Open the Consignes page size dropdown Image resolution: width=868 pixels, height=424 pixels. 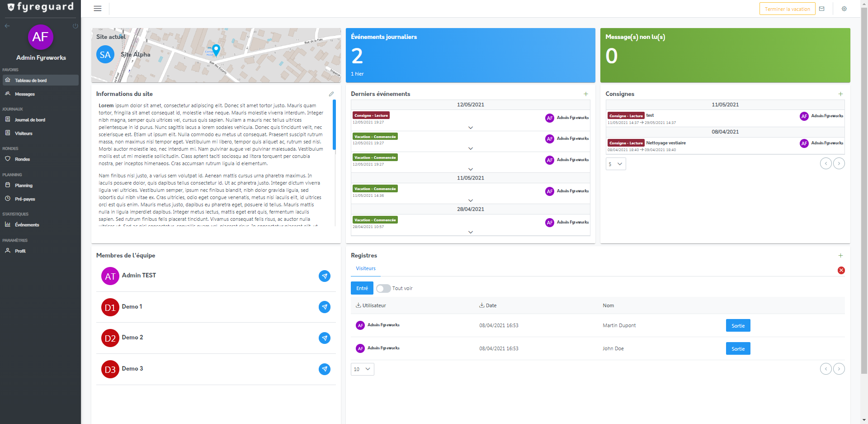[616, 164]
